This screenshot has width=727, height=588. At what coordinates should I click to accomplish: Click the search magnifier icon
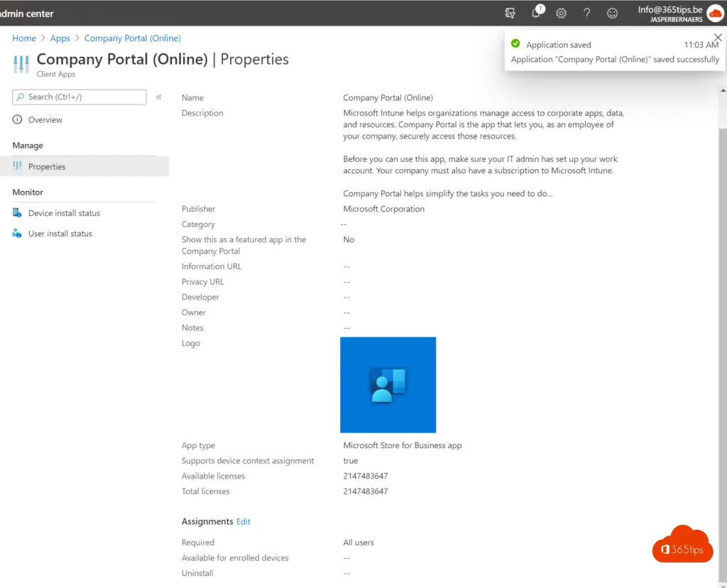click(x=20, y=97)
